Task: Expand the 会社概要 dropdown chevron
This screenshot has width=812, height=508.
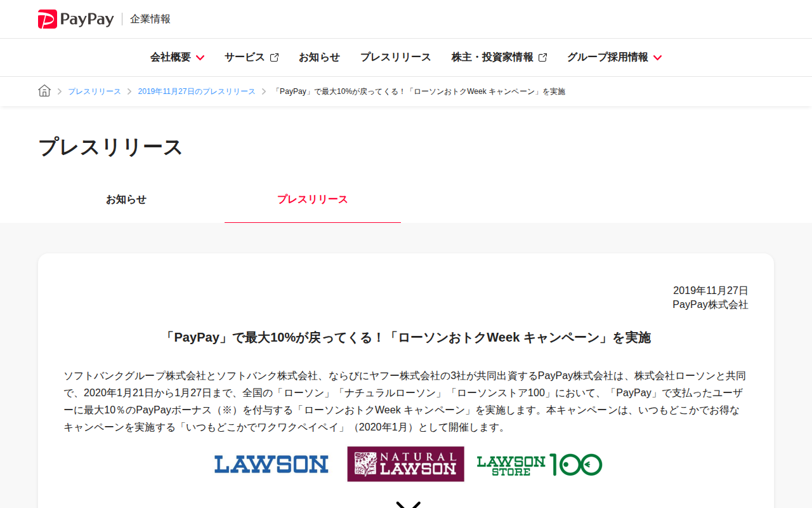Action: pyautogui.click(x=200, y=58)
